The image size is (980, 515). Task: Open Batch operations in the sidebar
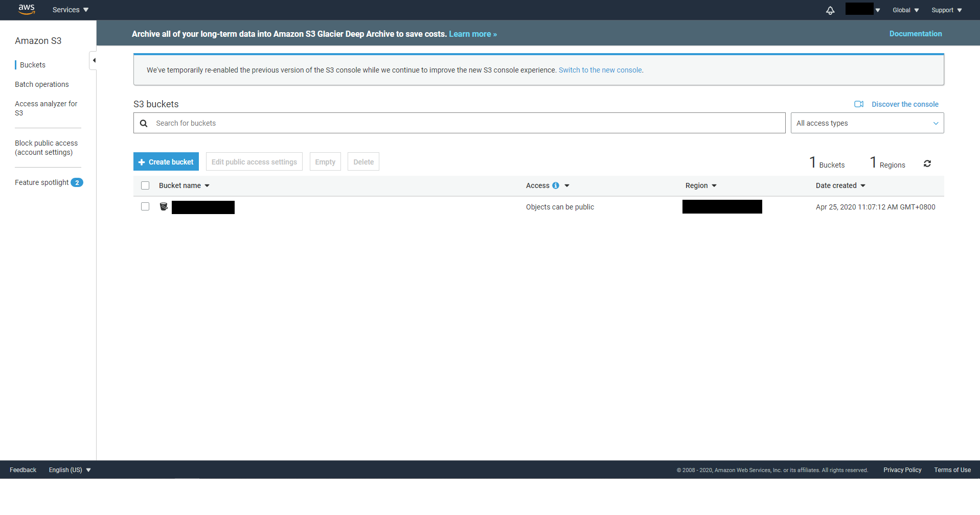pos(41,84)
